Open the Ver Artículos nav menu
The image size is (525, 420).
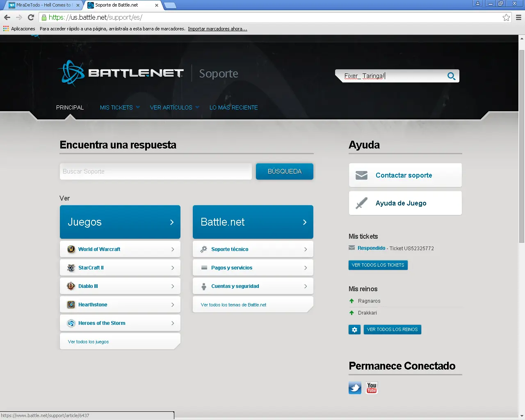(171, 107)
